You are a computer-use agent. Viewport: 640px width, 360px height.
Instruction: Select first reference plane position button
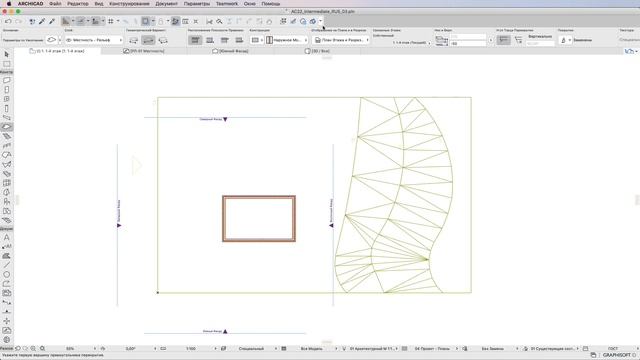pos(195,40)
